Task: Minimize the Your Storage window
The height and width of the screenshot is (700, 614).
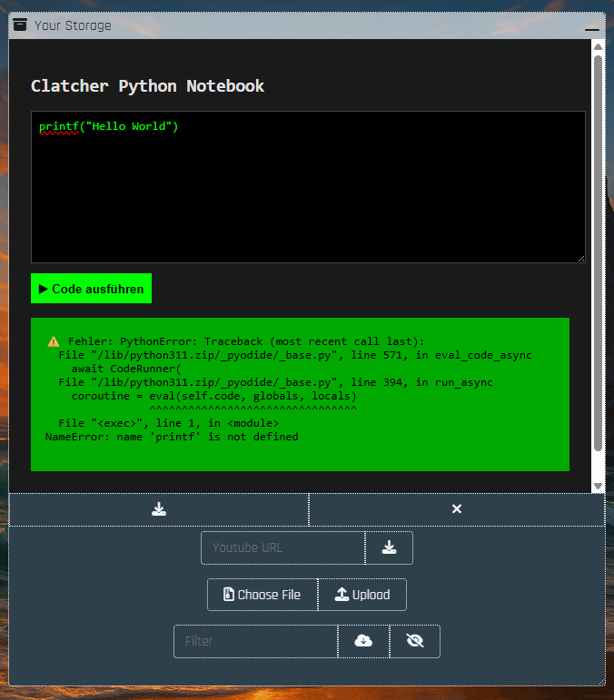Action: [x=591, y=29]
